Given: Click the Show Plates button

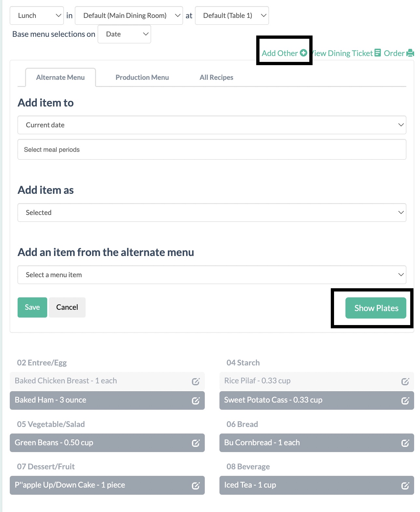Looking at the screenshot, I should pyautogui.click(x=376, y=308).
